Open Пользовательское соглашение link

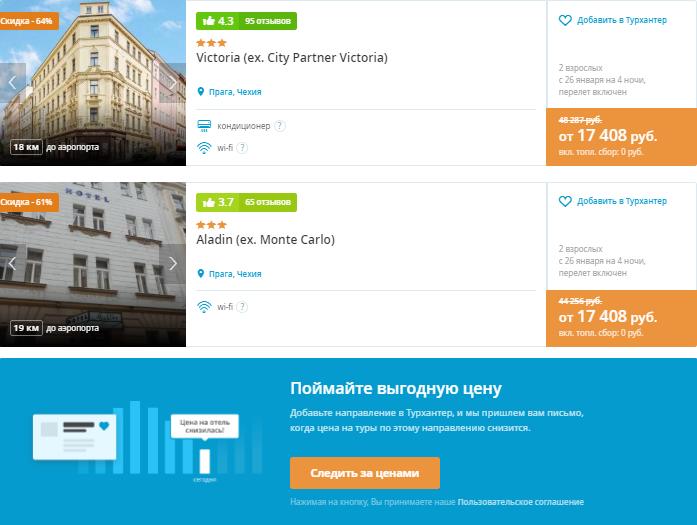coord(521,502)
